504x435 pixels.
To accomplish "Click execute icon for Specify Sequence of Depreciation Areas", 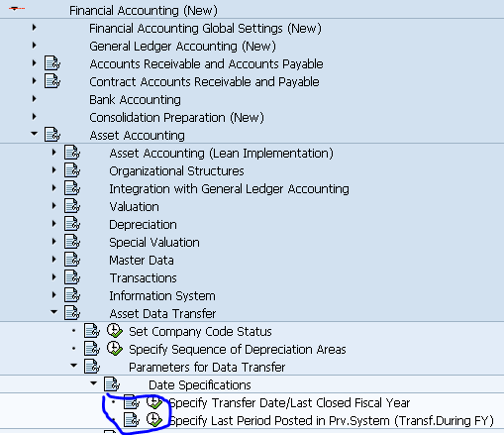I will tap(115, 349).
